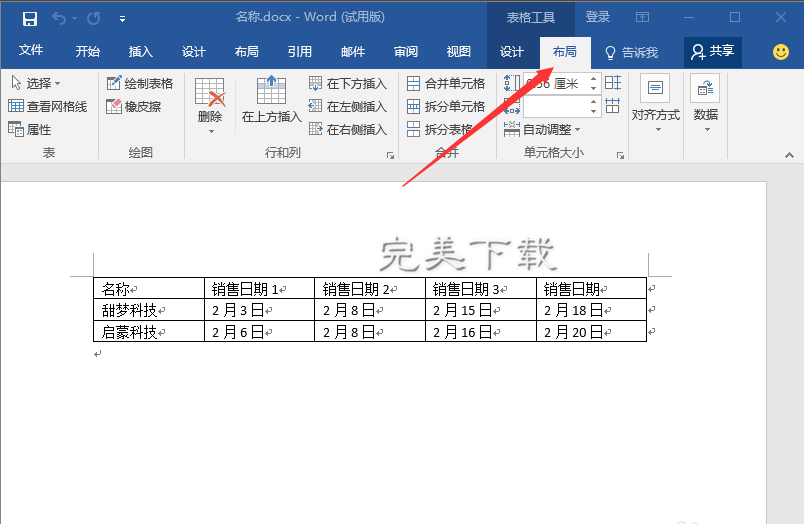This screenshot has height=524, width=804.
Task: Switch to the 邮件 tab
Action: point(353,52)
